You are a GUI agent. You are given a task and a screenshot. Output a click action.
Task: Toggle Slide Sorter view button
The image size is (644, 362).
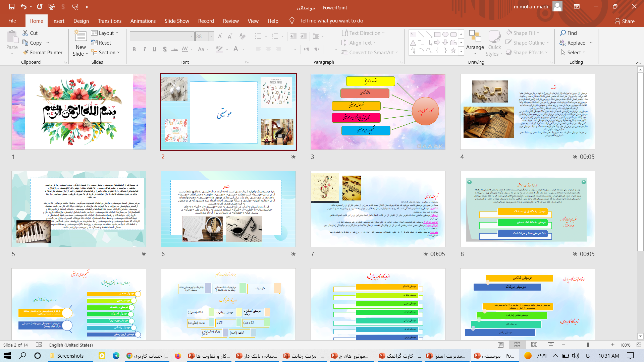click(x=517, y=345)
